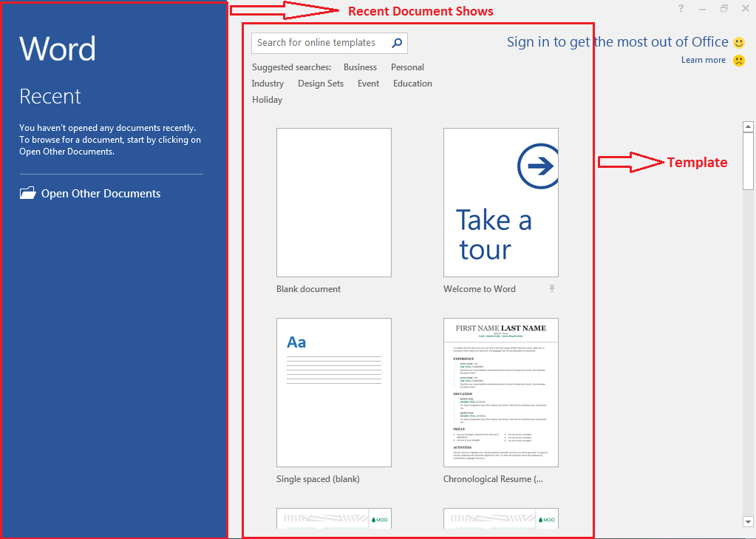Expand the Design Sets template category

coord(320,83)
